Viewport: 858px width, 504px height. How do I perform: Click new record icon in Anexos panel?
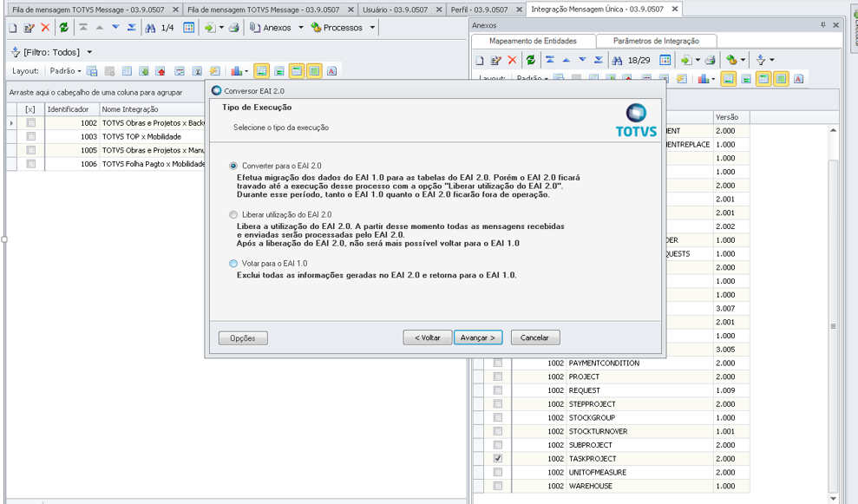click(x=480, y=60)
